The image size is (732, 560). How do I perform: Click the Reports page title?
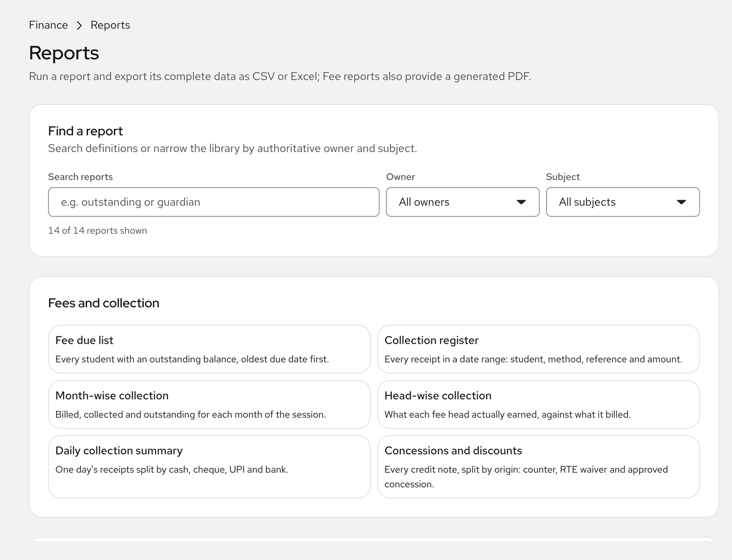click(x=64, y=53)
